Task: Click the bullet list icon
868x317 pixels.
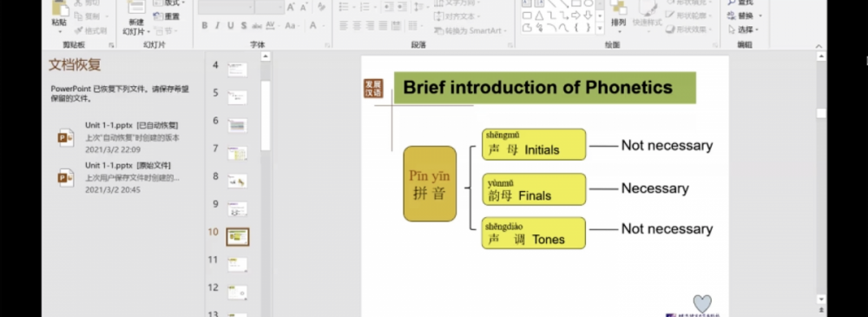Action: pyautogui.click(x=344, y=7)
